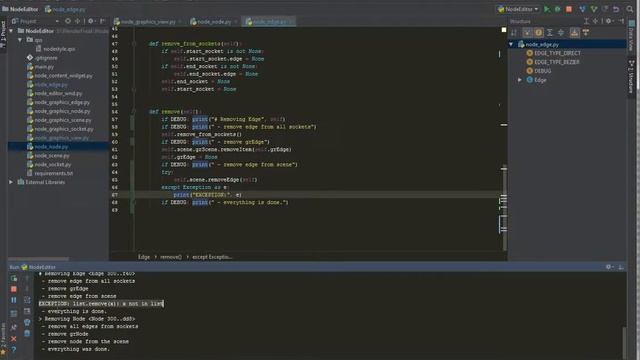Collapse node_edge.py in Structure tree
The height and width of the screenshot is (360, 640).
pos(511,44)
